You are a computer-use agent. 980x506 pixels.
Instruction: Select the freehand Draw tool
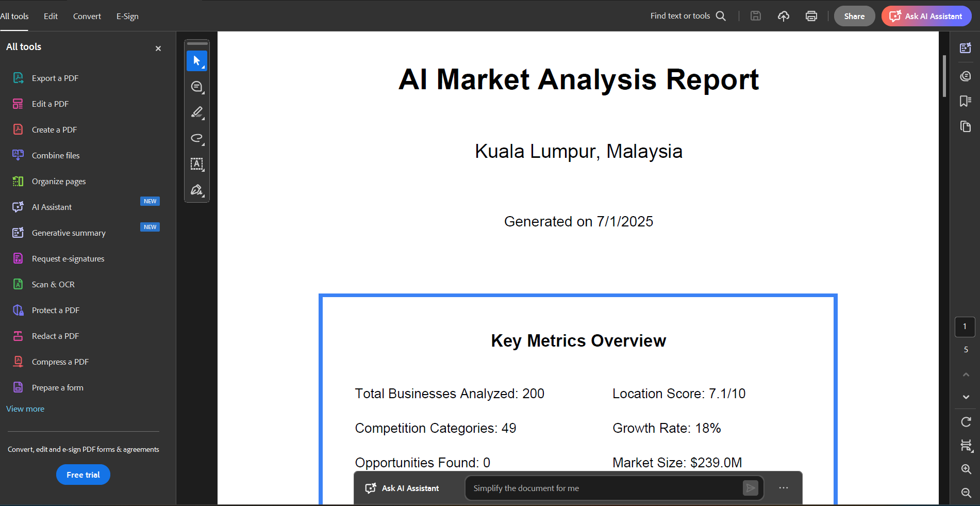click(x=197, y=138)
